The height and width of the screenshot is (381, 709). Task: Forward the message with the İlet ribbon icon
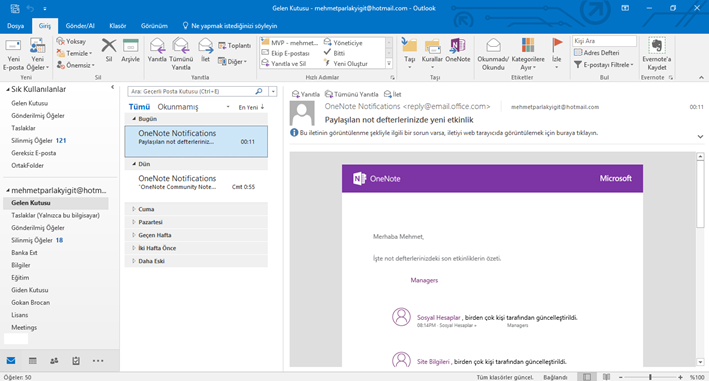coord(205,50)
